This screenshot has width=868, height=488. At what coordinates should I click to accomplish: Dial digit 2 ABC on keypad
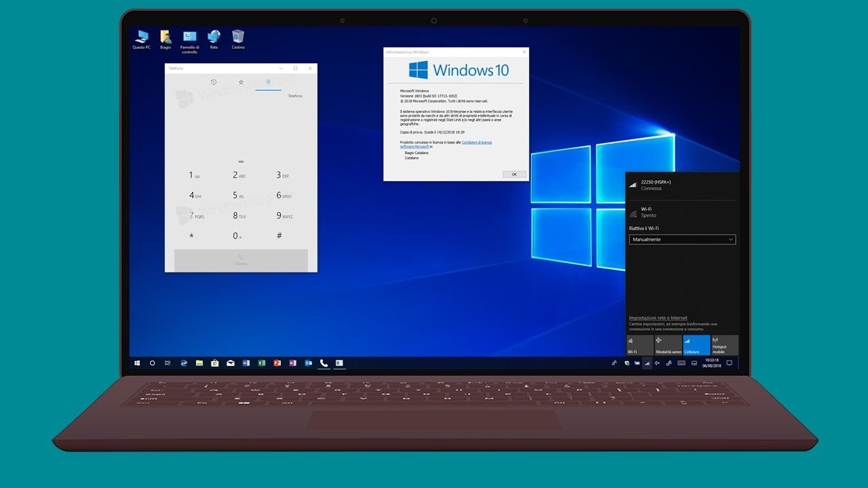[x=239, y=175]
